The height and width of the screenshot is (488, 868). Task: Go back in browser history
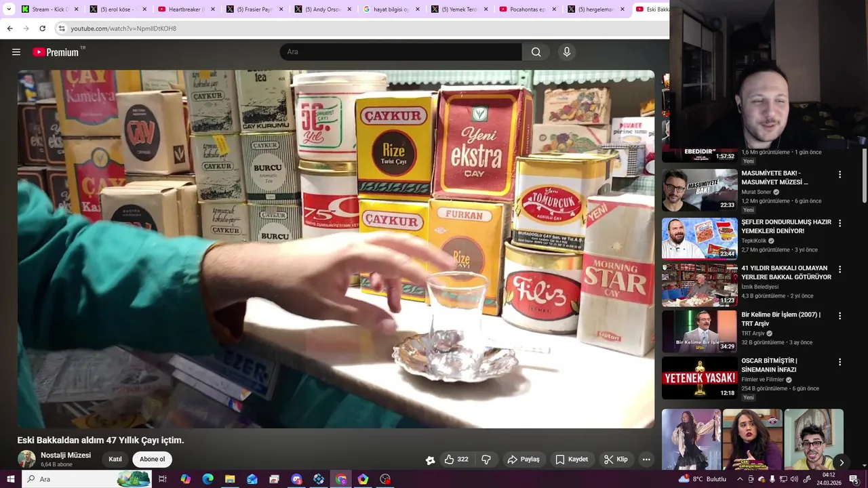coord(9,28)
